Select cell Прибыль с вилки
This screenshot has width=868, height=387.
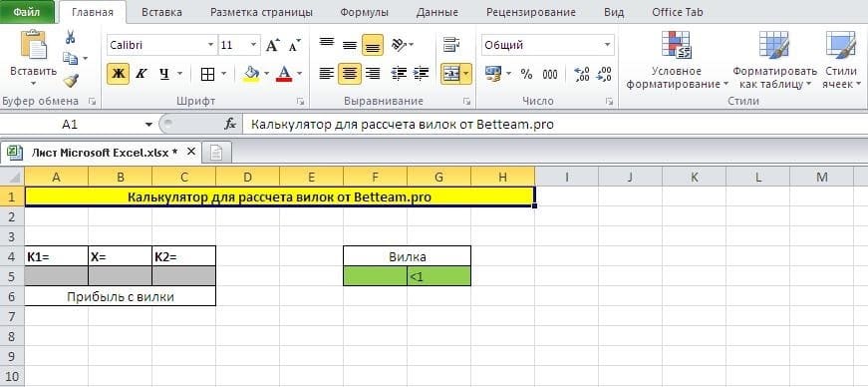[x=121, y=296]
